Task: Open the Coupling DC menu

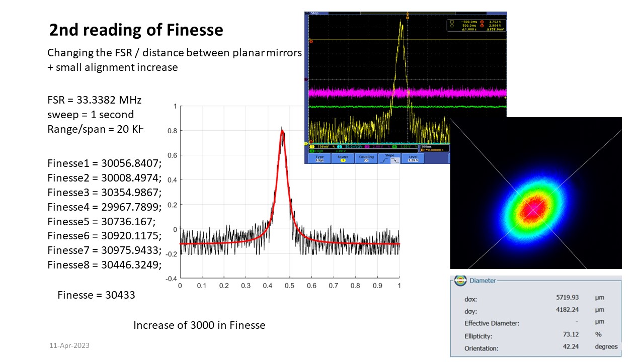Action: (366, 158)
